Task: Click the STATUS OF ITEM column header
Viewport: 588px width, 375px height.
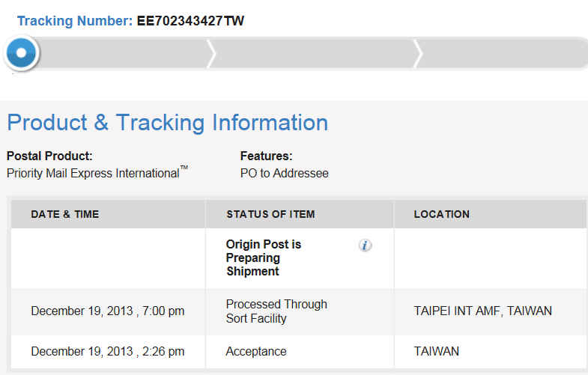Action: coord(270,214)
